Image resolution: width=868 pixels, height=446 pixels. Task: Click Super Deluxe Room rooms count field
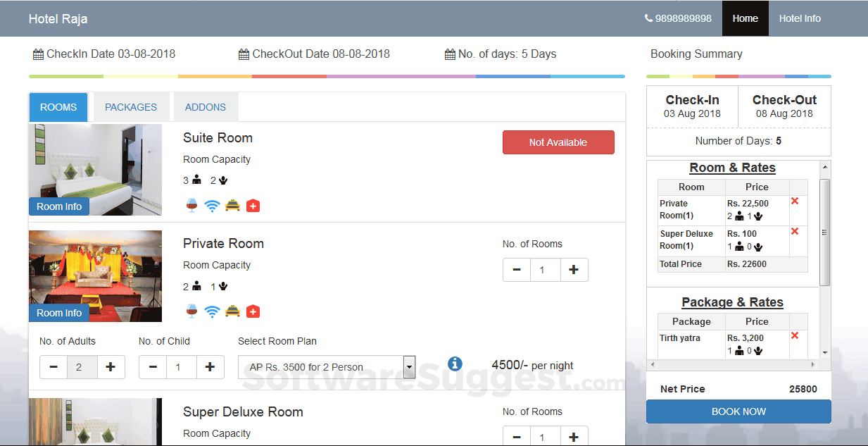[546, 436]
